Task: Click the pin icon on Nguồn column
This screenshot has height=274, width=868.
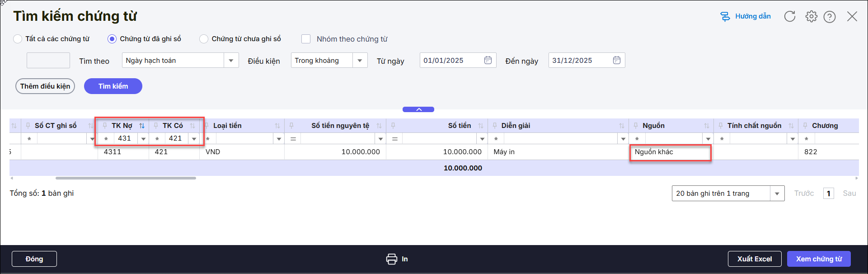Action: [x=636, y=126]
